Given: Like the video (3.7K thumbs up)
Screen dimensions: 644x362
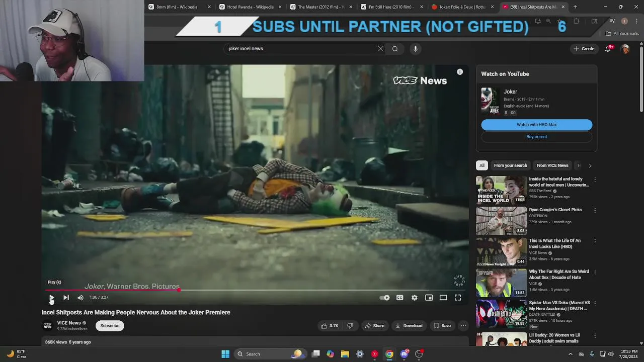Looking at the screenshot, I should click(330, 326).
